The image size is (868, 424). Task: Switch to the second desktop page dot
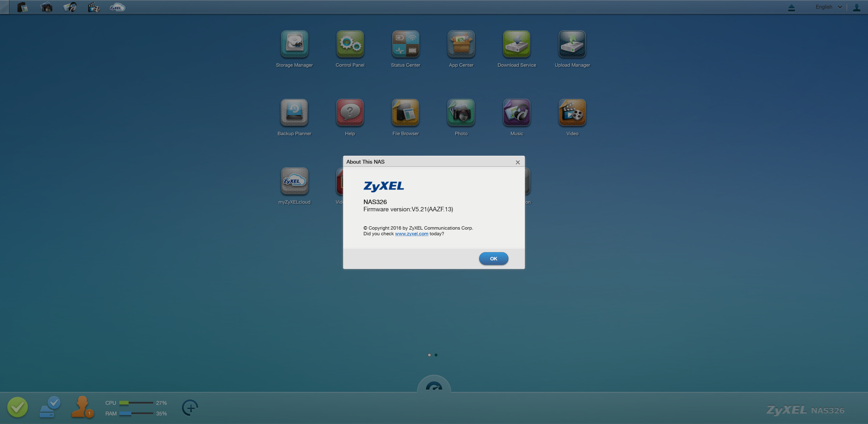point(436,355)
